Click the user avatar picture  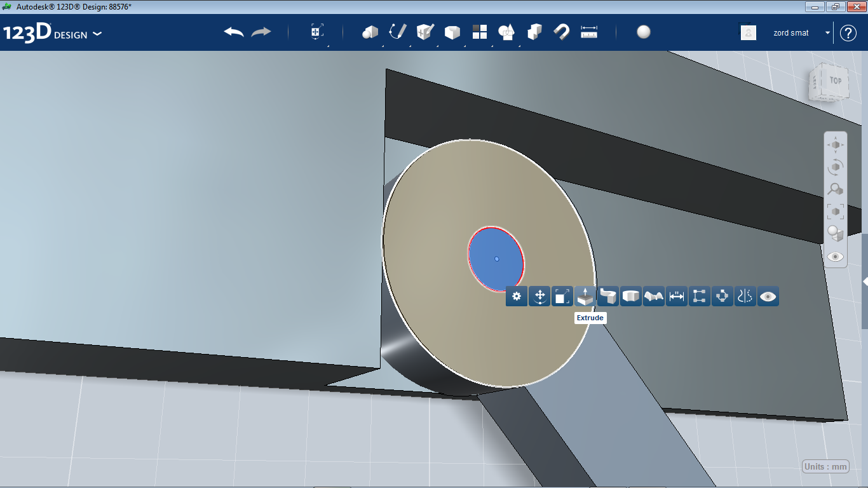coord(749,32)
